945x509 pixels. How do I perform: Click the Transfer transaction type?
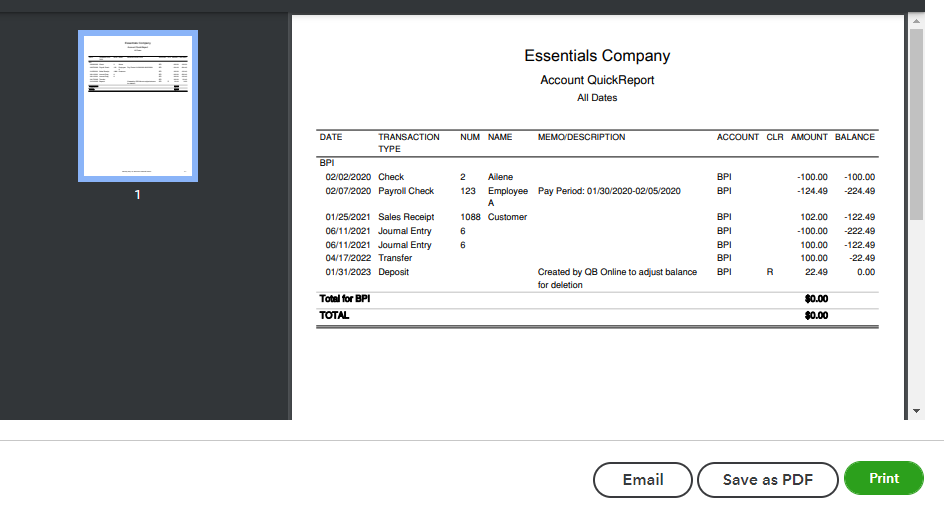(x=395, y=258)
